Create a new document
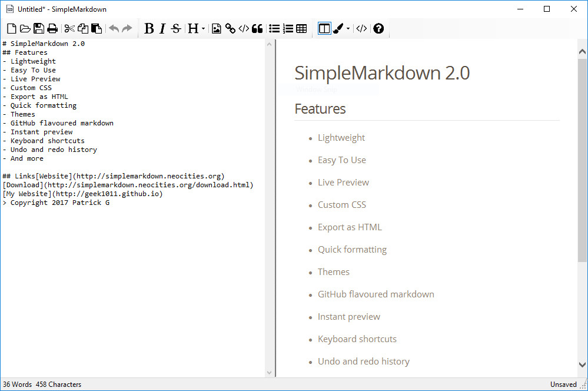 coord(12,28)
